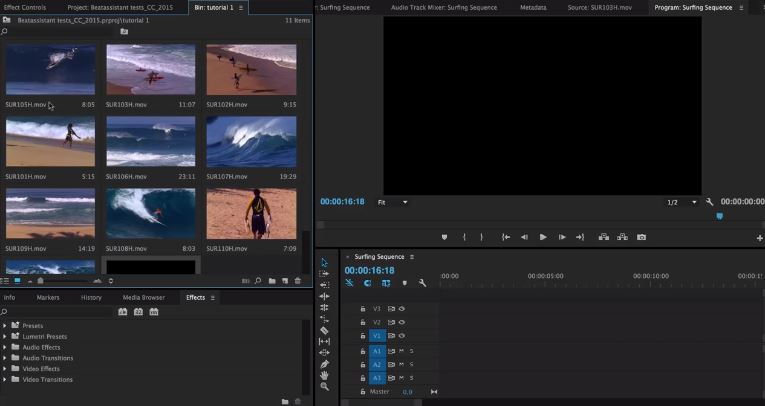Solo the A2 track

coord(412,365)
